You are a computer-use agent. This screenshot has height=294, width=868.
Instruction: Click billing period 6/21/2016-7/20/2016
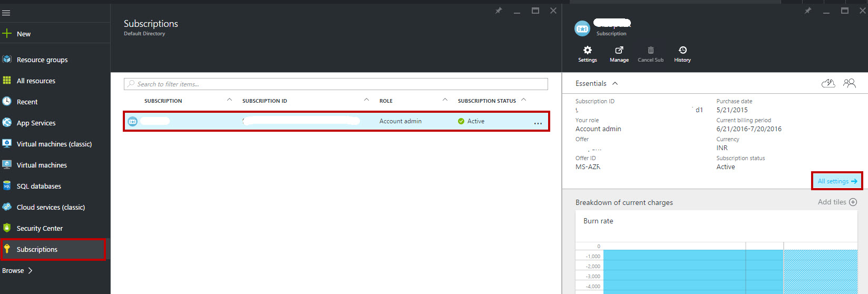tap(749, 129)
